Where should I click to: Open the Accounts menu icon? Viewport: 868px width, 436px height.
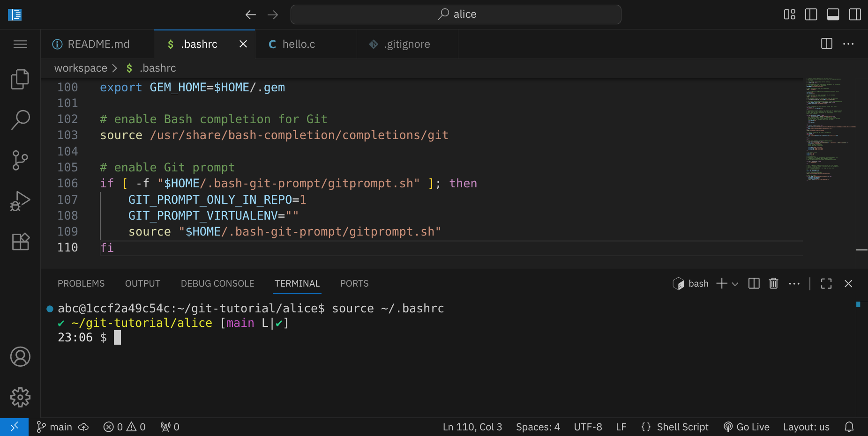20,357
